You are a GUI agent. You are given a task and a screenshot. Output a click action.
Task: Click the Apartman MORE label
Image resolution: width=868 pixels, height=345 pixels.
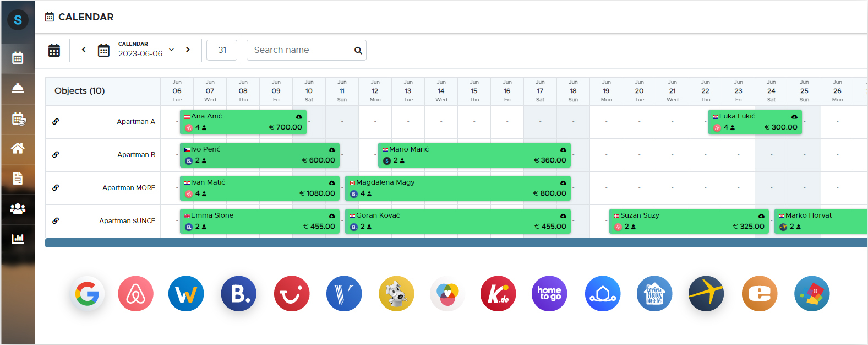point(129,188)
